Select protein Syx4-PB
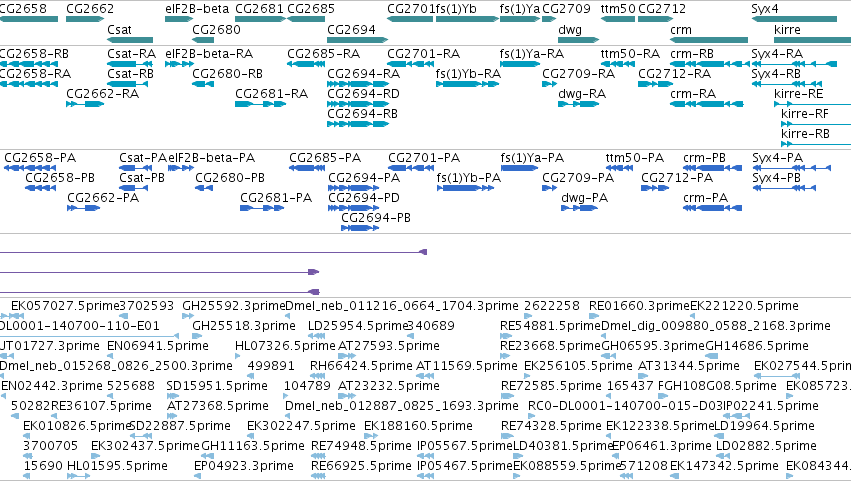Image resolution: width=851 pixels, height=481 pixels. point(784,188)
